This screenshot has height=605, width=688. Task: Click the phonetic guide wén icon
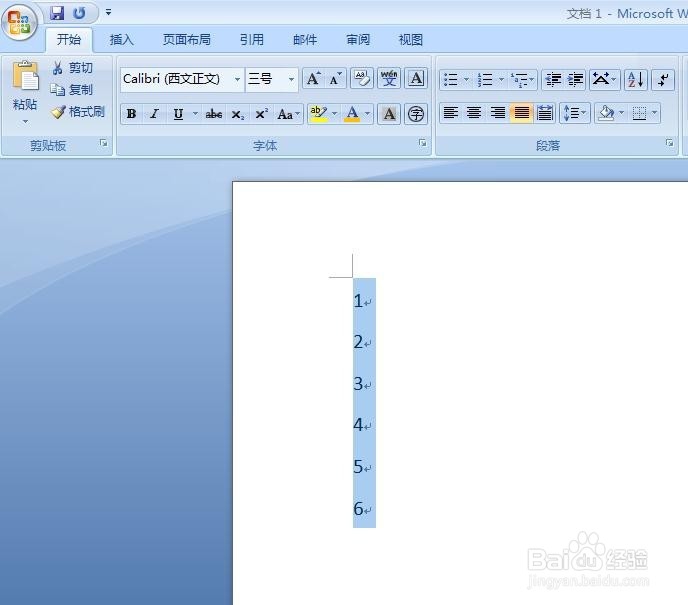point(389,79)
